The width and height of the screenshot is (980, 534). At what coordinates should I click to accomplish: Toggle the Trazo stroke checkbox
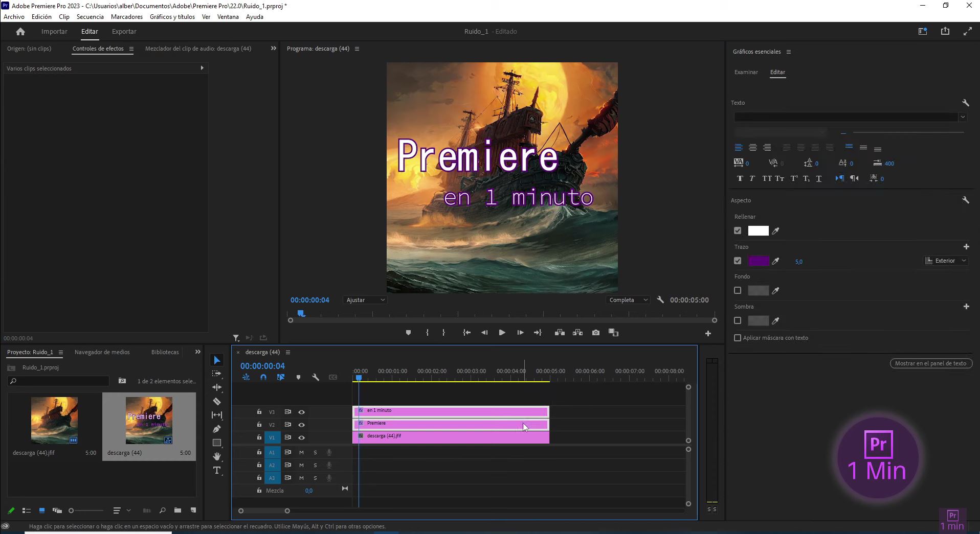pos(738,261)
